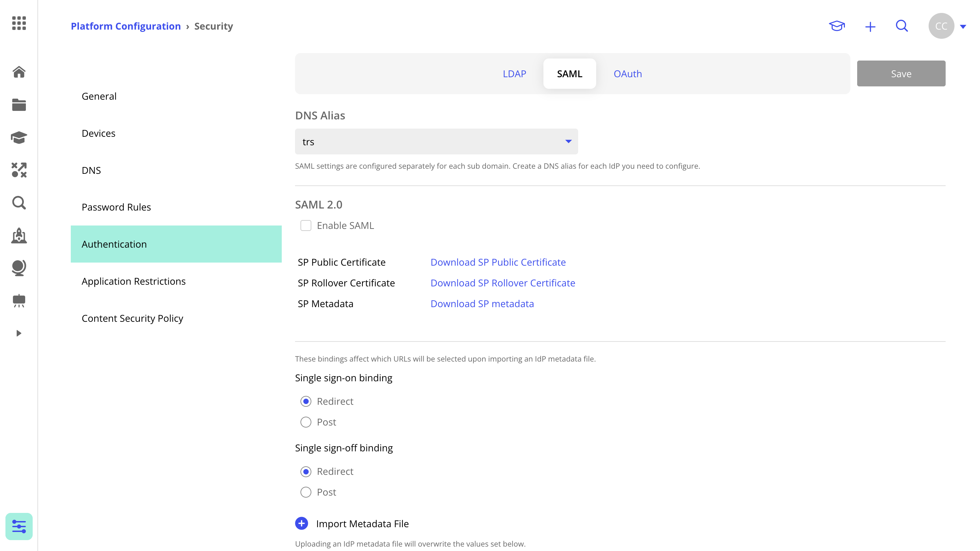Open the apps grid icon
The width and height of the screenshot is (980, 551).
tap(19, 23)
